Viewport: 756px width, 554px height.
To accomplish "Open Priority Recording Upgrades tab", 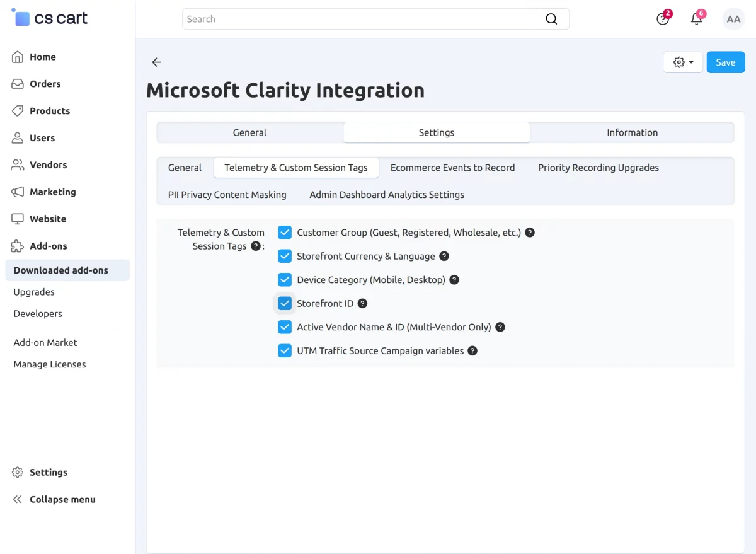I will (x=598, y=168).
